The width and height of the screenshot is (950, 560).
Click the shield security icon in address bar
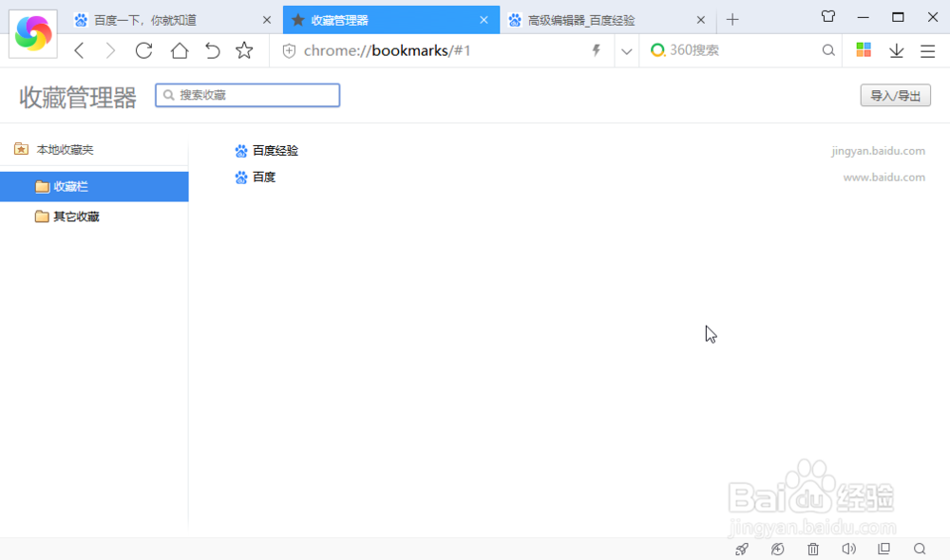pos(289,51)
